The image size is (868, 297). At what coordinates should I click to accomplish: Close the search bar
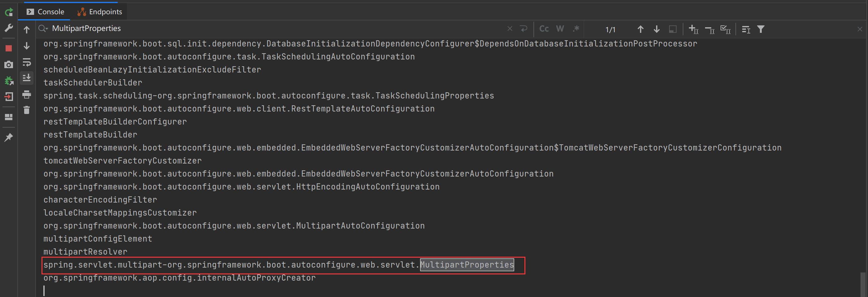pos(860,29)
